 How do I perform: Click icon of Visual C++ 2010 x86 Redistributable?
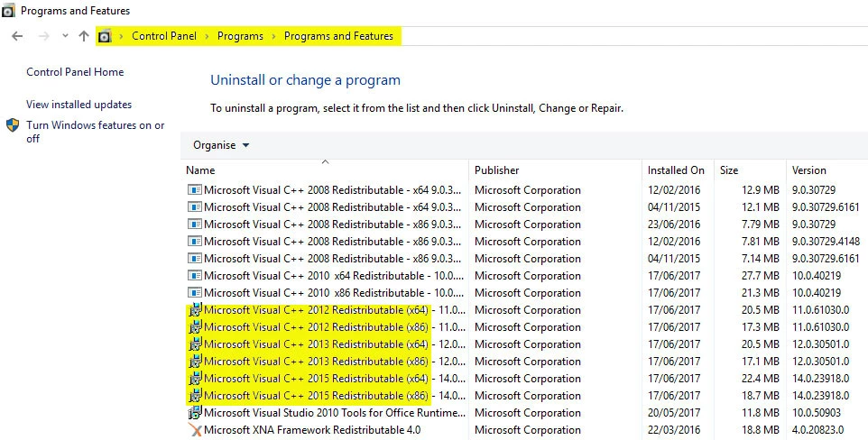194,293
